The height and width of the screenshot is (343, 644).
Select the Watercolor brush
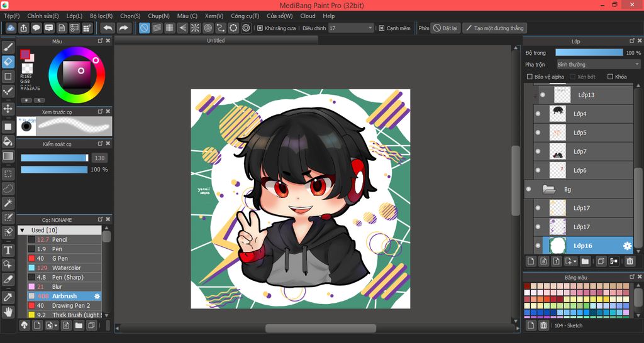(x=64, y=268)
